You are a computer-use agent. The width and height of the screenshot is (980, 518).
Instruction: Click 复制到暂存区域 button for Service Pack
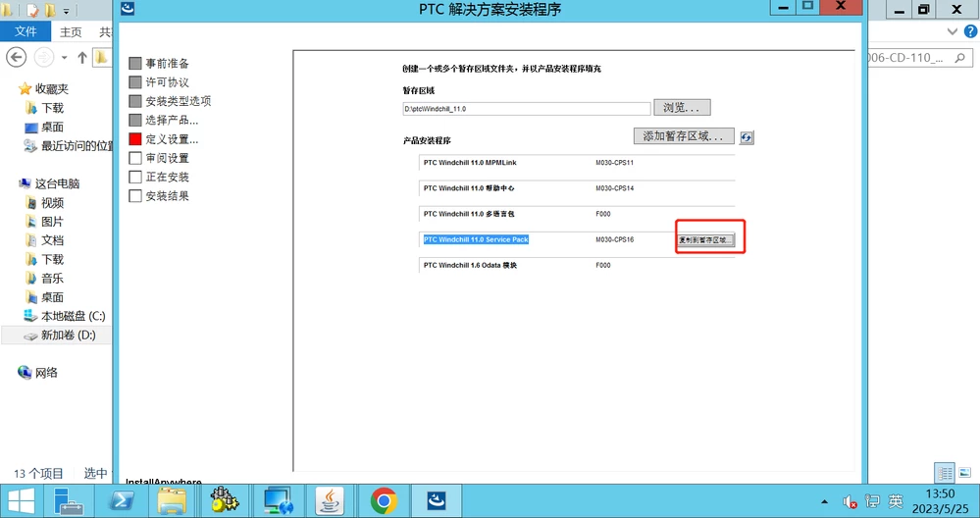705,240
